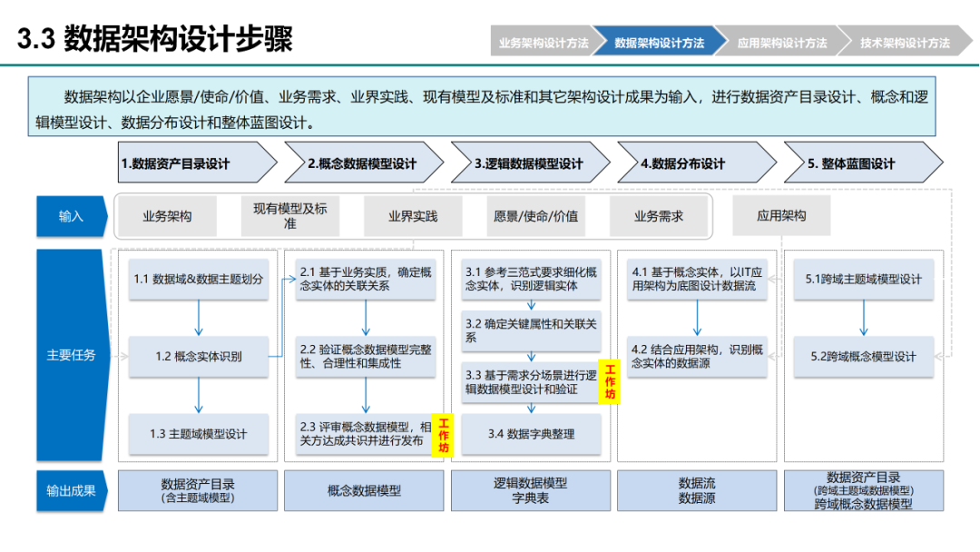Click task box 3.1 参考三范式要求
The height and width of the screenshot is (552, 980).
[x=531, y=279]
